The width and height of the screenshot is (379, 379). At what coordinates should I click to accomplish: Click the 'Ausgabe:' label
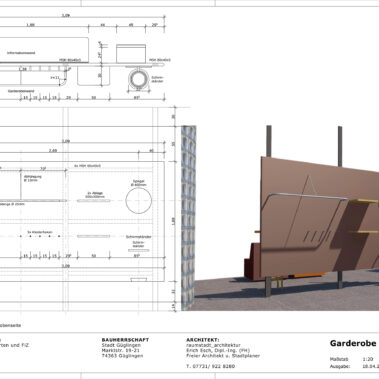tap(340, 366)
